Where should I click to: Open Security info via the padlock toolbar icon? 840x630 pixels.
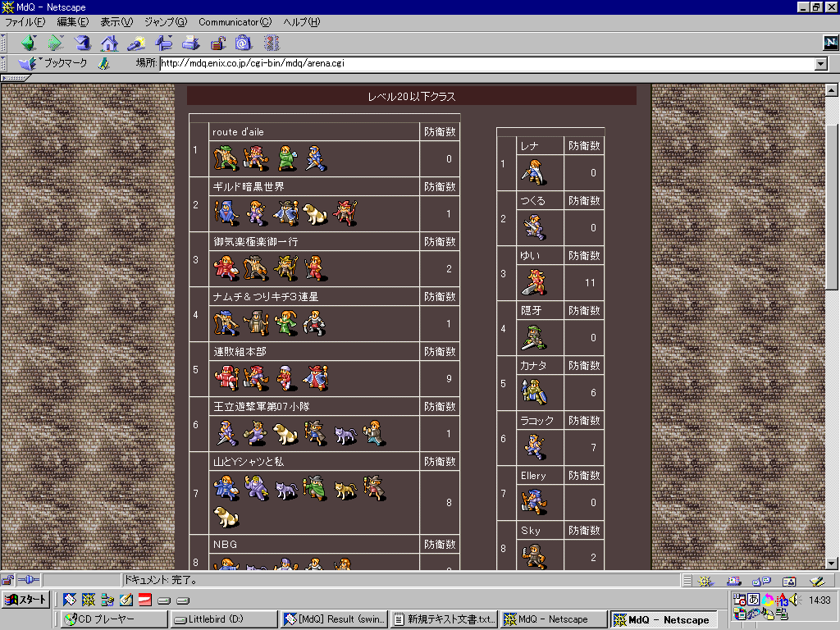click(217, 43)
